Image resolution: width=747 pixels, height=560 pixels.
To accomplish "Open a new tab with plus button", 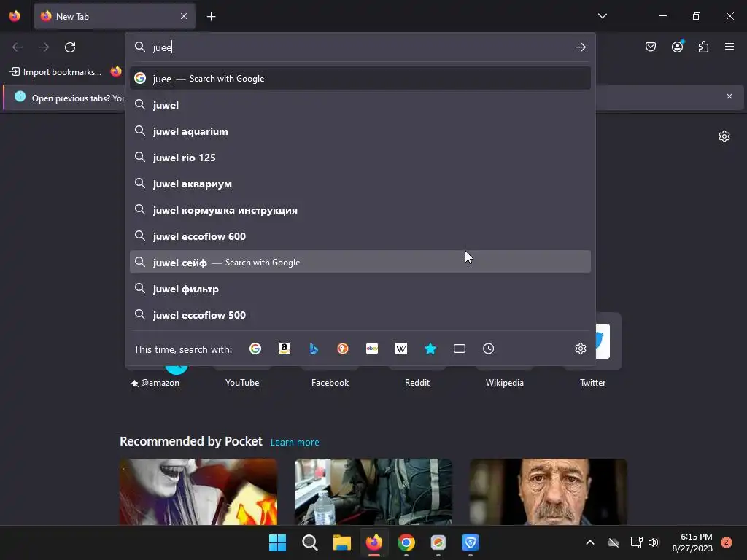I will (x=211, y=17).
